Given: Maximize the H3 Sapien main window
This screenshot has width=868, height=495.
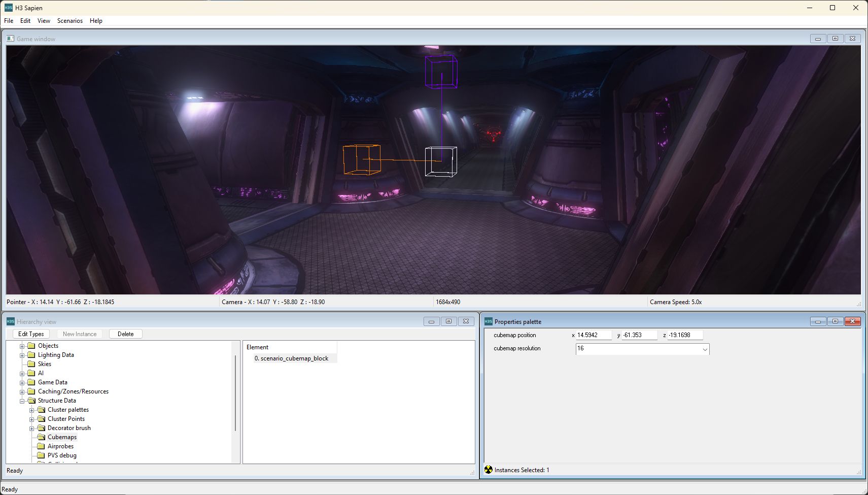Looking at the screenshot, I should 832,8.
